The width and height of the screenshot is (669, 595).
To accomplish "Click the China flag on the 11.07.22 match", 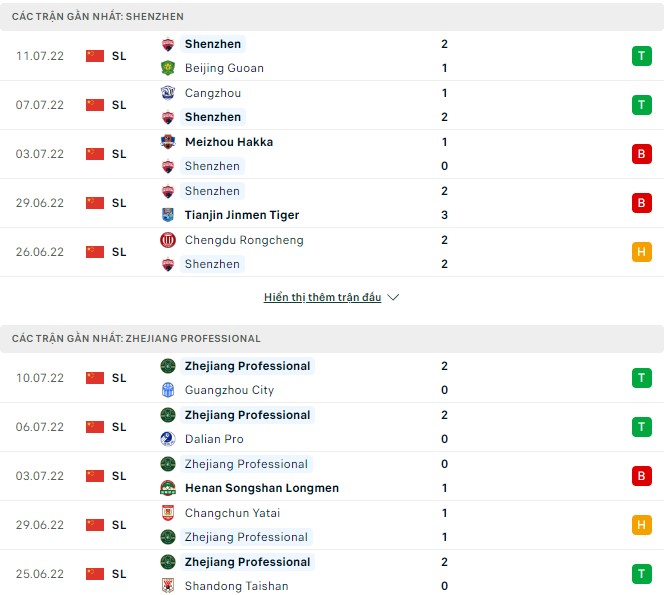I will click(95, 56).
